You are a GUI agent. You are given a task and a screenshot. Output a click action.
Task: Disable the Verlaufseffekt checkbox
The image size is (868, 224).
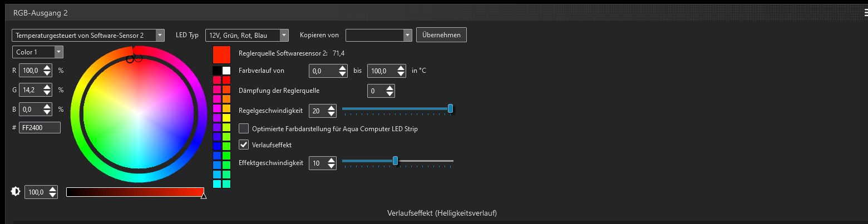tap(244, 145)
